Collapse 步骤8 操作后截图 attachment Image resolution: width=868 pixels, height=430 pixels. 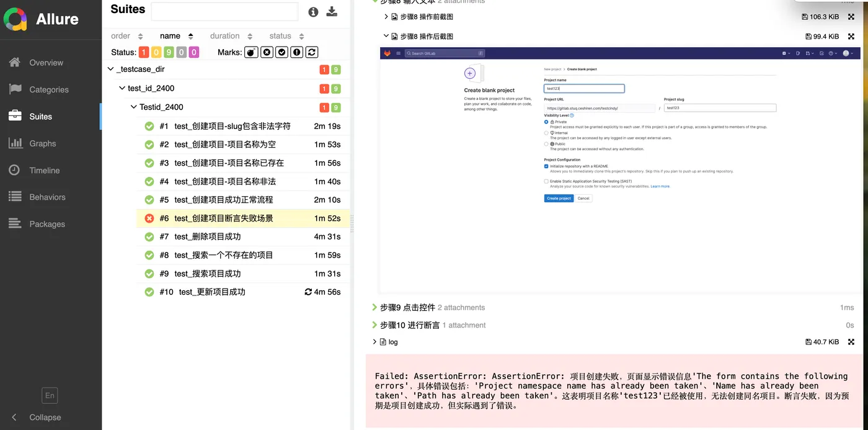387,36
